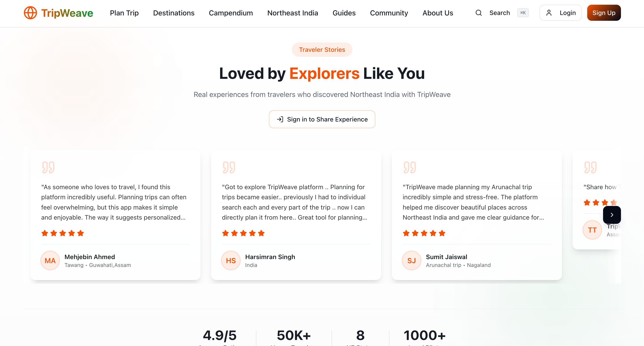Click the sign-in arrow icon inside Share Experience button

tap(280, 119)
